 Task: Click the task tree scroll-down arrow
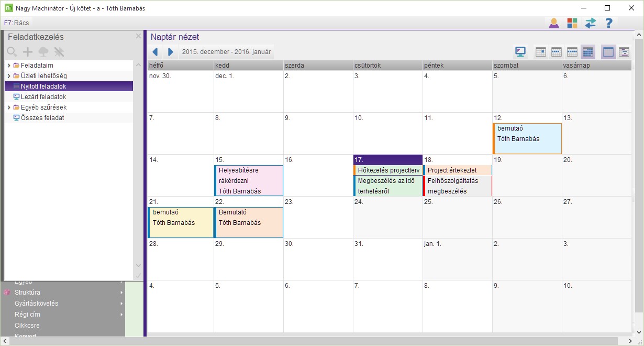click(x=138, y=266)
